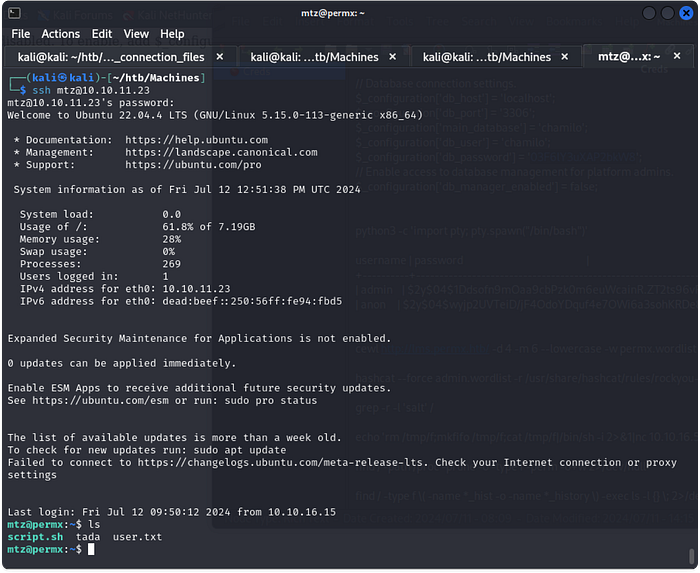This screenshot has height=573, width=700.
Task: Open the landscape.canonical.com link
Action: tap(221, 152)
